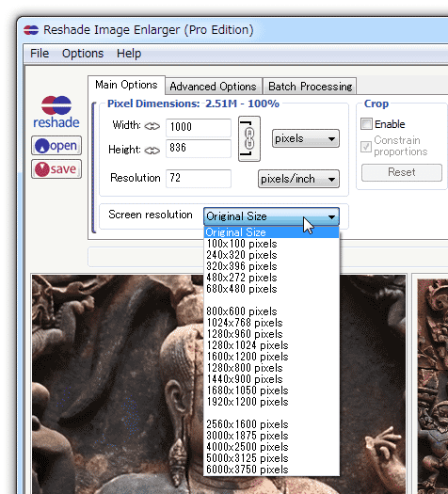This screenshot has width=448, height=494.
Task: Click the Height arrows icon
Action: (x=152, y=151)
